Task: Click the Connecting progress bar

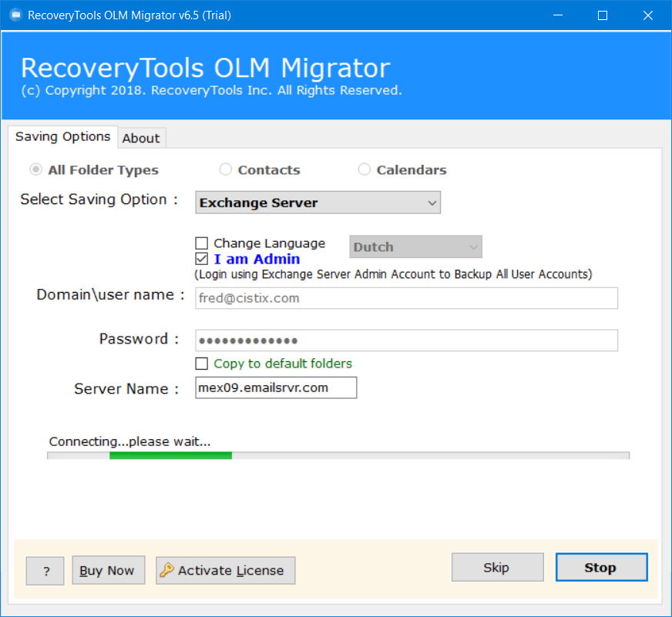Action: (x=338, y=455)
